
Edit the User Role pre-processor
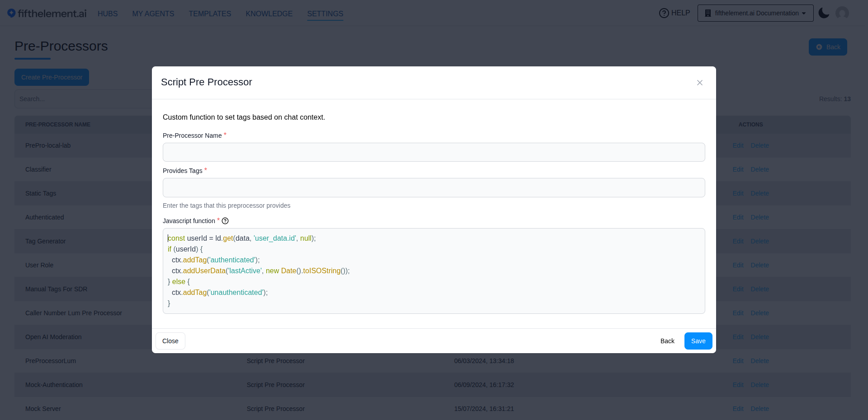[x=738, y=265]
